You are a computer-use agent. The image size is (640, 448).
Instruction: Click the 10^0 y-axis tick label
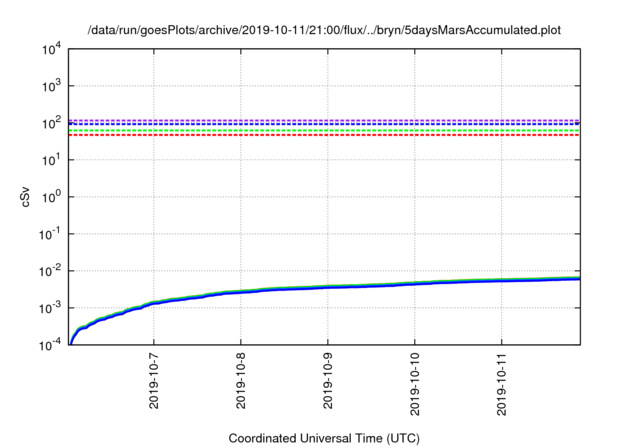click(52, 197)
